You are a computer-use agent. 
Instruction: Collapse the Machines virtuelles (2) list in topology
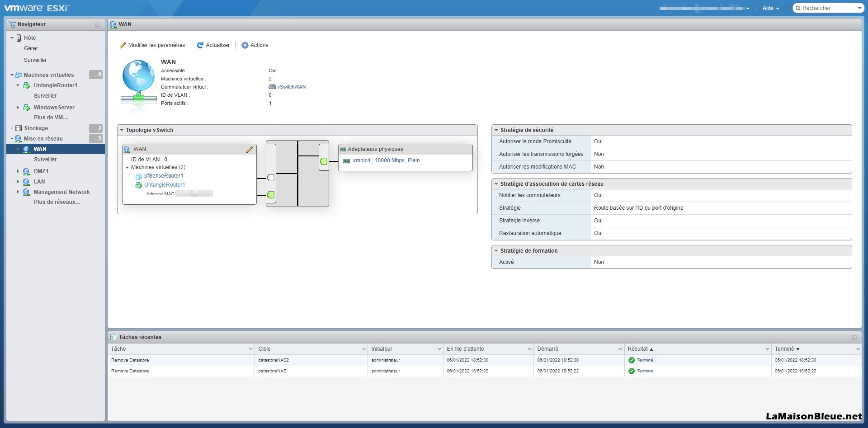click(x=127, y=168)
